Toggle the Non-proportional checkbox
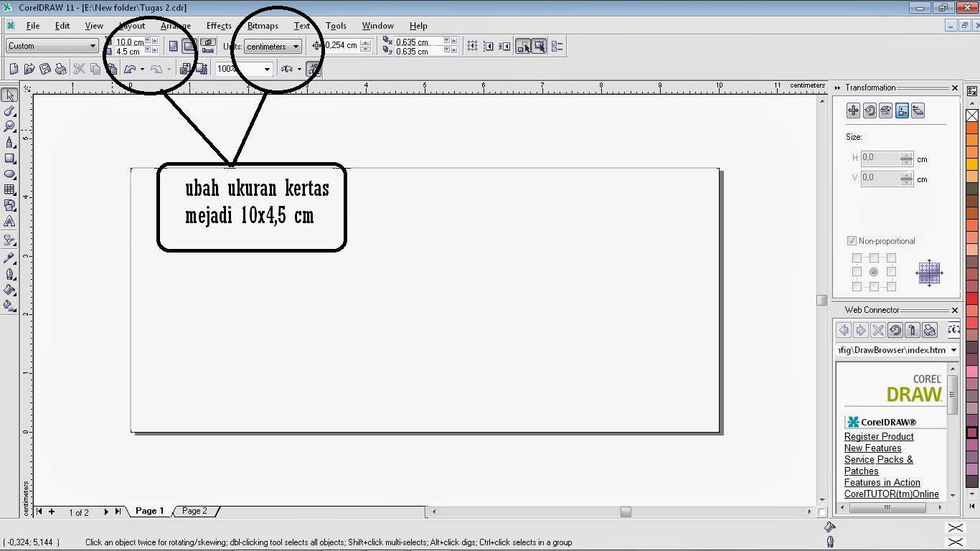Screen dimensions: 980x551 click(x=852, y=241)
